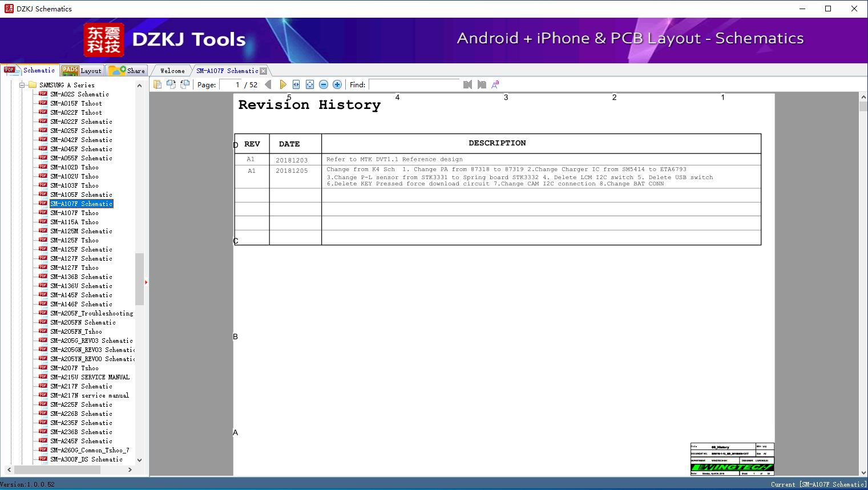Open SM-A205F_Troubleshooting in the tree
This screenshot has height=490, width=868.
pyautogui.click(x=91, y=313)
